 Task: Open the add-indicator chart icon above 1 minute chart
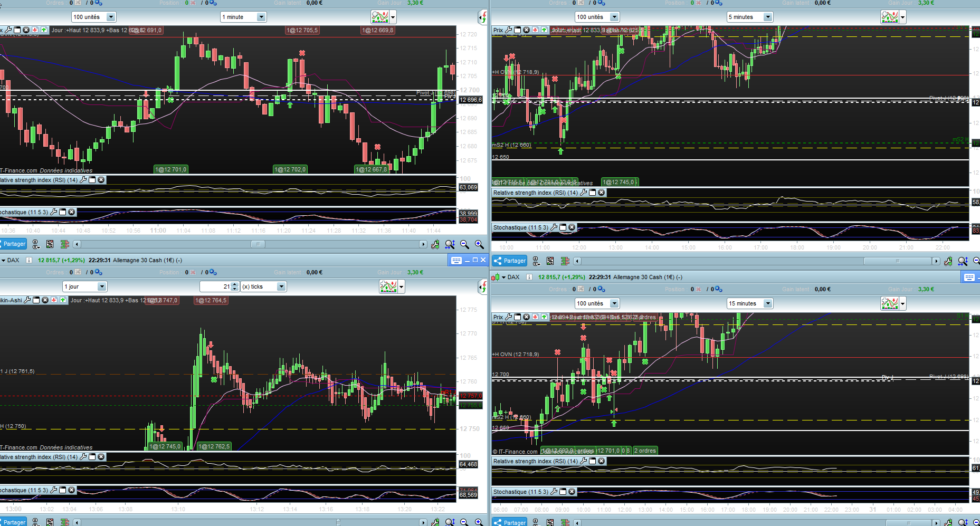[x=380, y=17]
